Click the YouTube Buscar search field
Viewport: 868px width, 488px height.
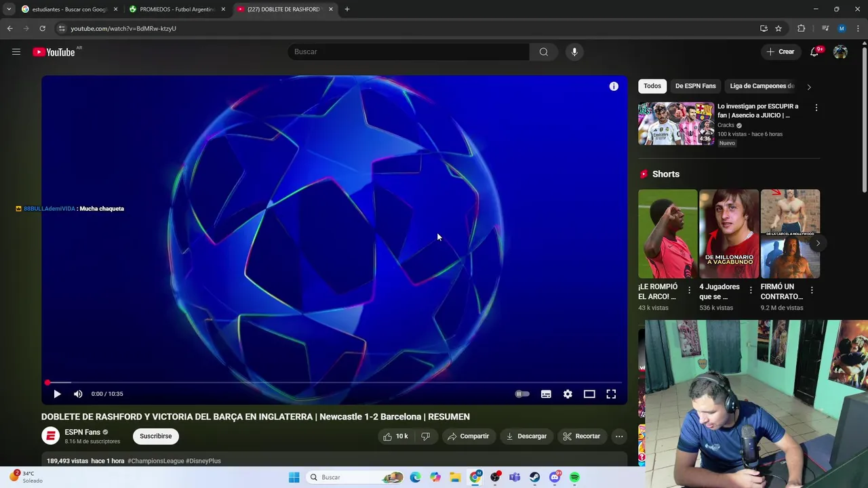409,52
